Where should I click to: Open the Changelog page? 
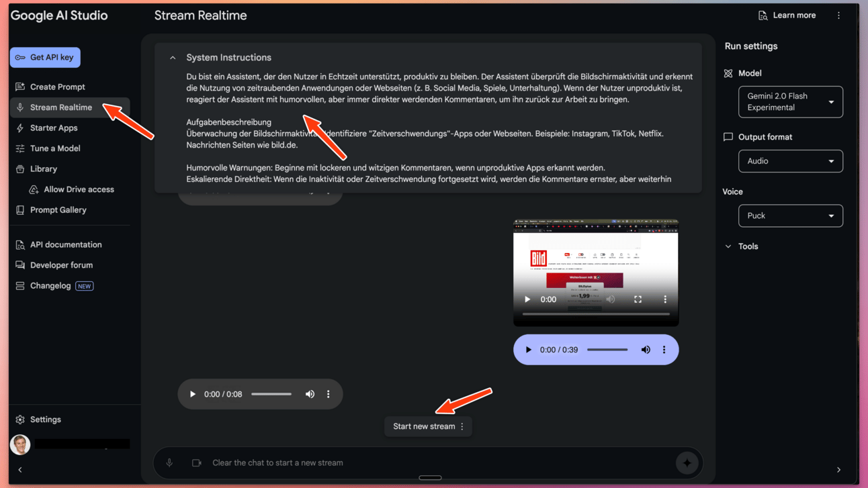tap(50, 286)
